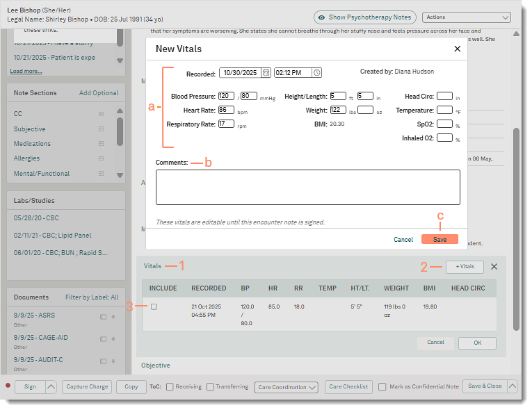Viewport: 532px width, 410px height.
Task: Save the new vitals
Action: [x=440, y=239]
